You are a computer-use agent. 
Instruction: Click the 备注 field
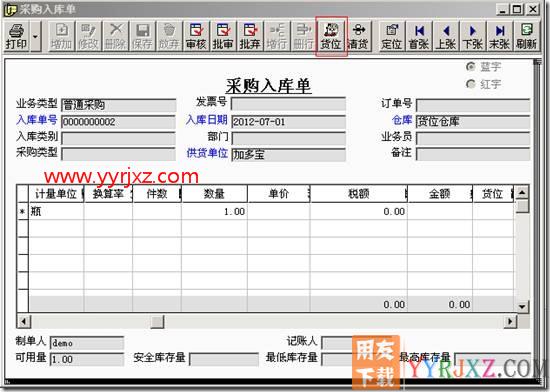(x=473, y=154)
